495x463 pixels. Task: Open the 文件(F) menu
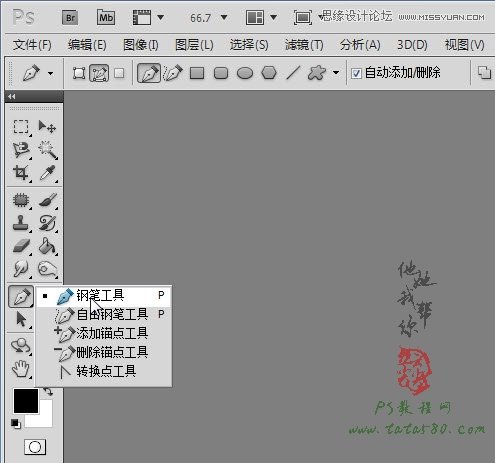tap(32, 45)
